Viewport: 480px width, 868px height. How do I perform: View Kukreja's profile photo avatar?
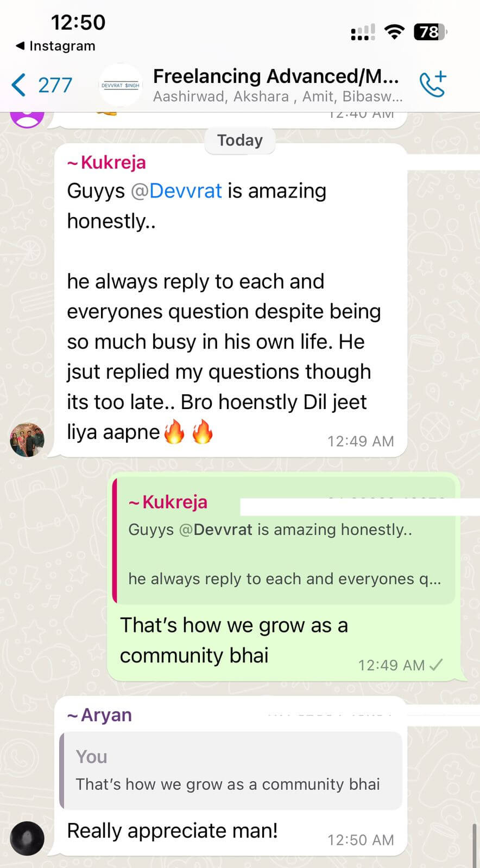(27, 439)
